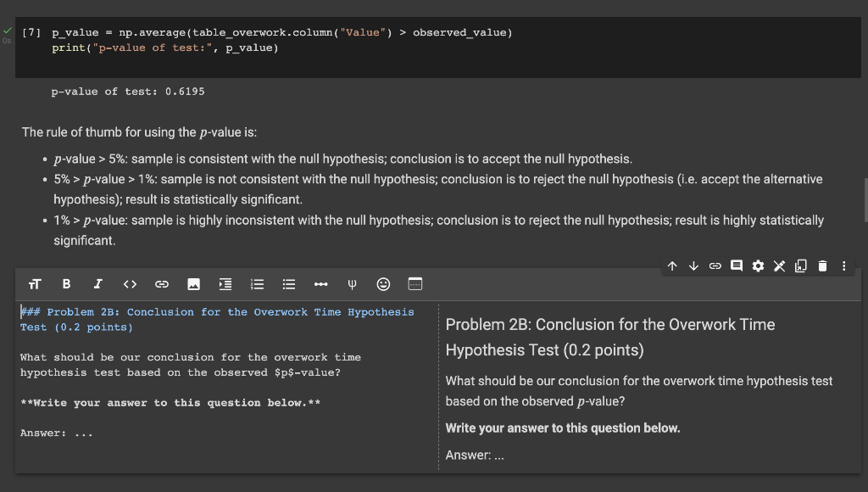The width and height of the screenshot is (868, 492).
Task: Click the vertical scrollbar thumb on right edge
Action: (865, 200)
